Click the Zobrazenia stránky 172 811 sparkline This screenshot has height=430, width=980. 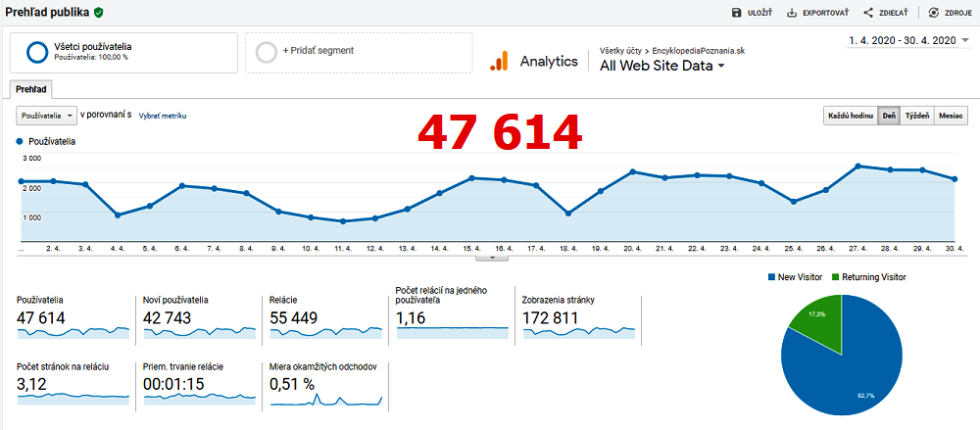[579, 332]
